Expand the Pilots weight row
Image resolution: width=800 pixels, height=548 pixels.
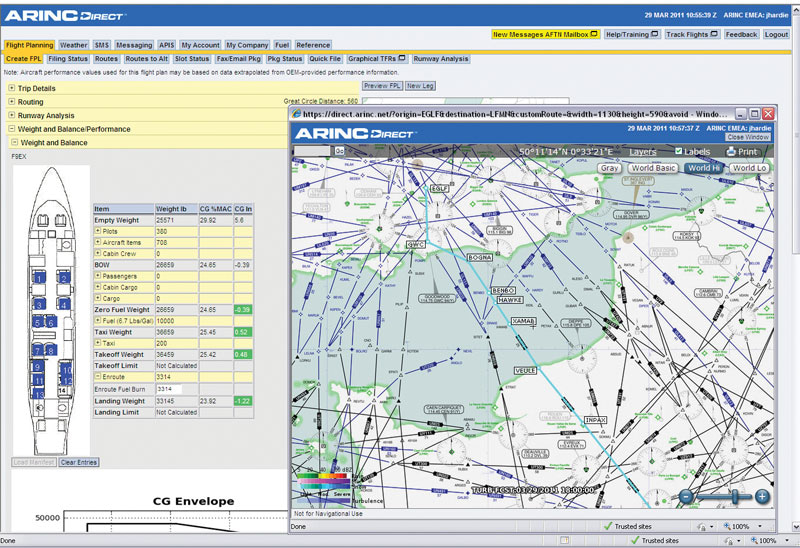point(99,231)
